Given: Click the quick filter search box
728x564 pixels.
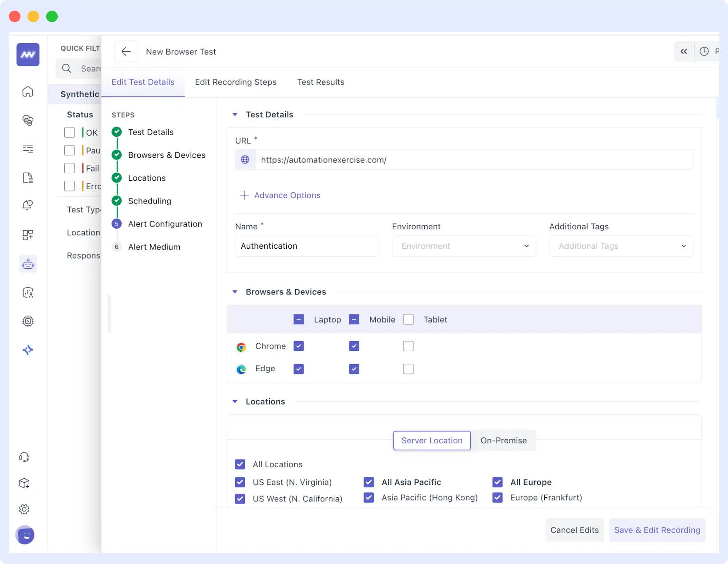Looking at the screenshot, I should [79, 68].
